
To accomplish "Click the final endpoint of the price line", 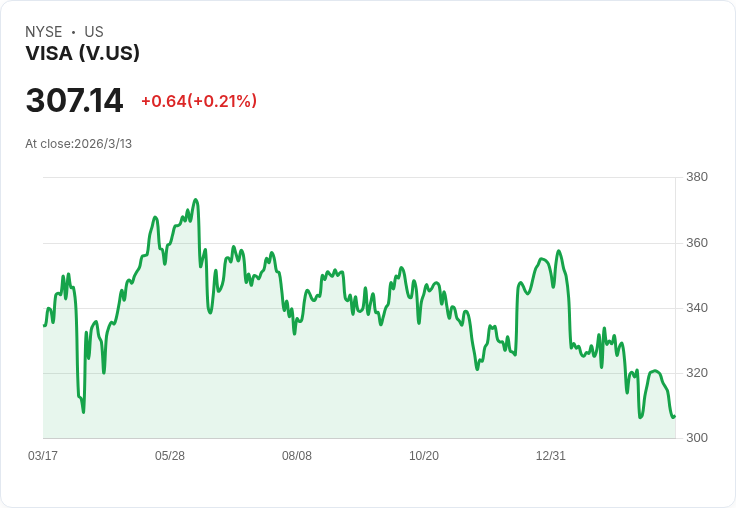I will click(x=674, y=416).
